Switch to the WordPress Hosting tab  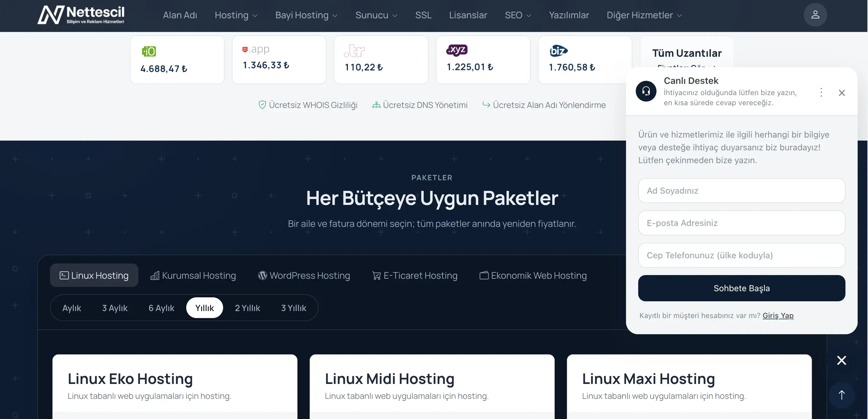point(304,275)
